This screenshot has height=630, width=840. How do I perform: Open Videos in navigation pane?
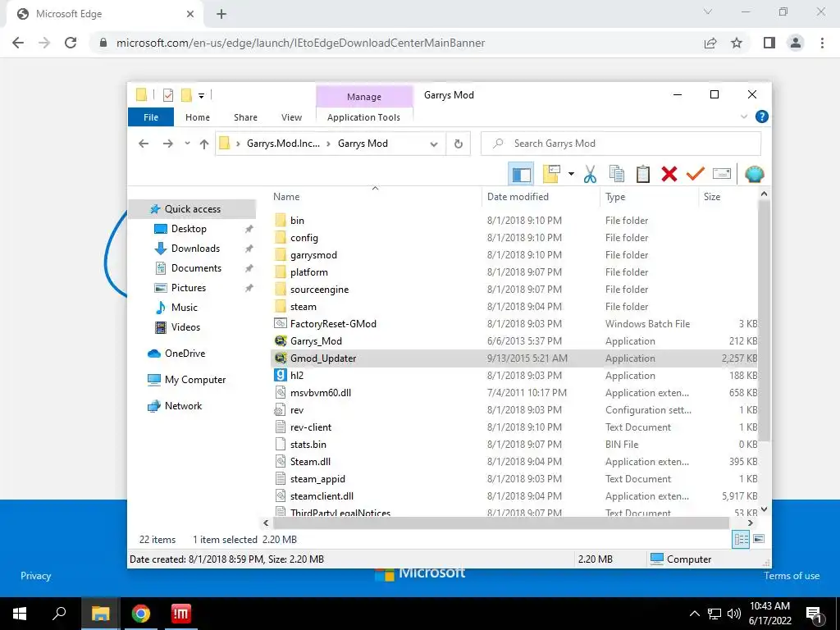[185, 327]
